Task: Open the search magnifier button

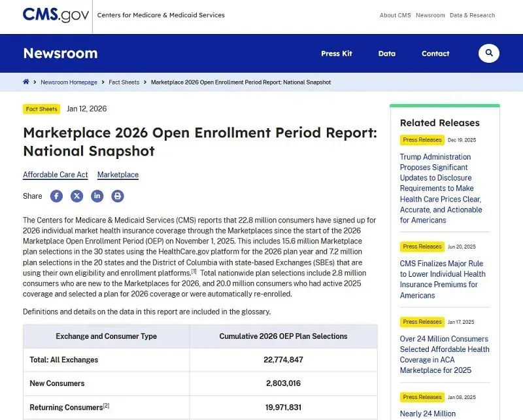Action: click(x=488, y=53)
